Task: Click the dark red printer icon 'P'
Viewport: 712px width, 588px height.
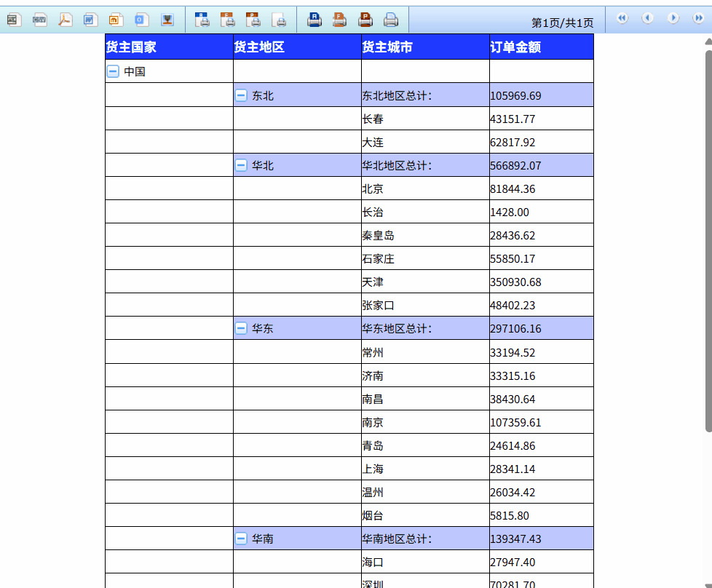Action: click(365, 20)
